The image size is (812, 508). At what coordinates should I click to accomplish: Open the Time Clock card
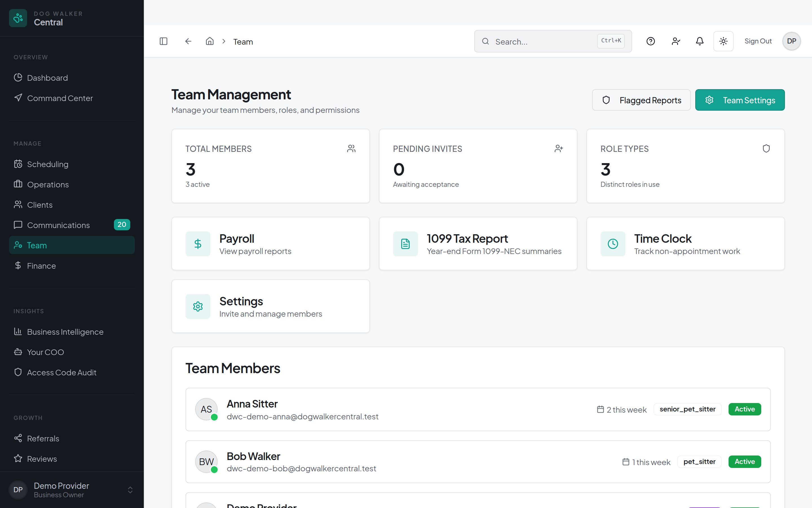click(x=685, y=244)
